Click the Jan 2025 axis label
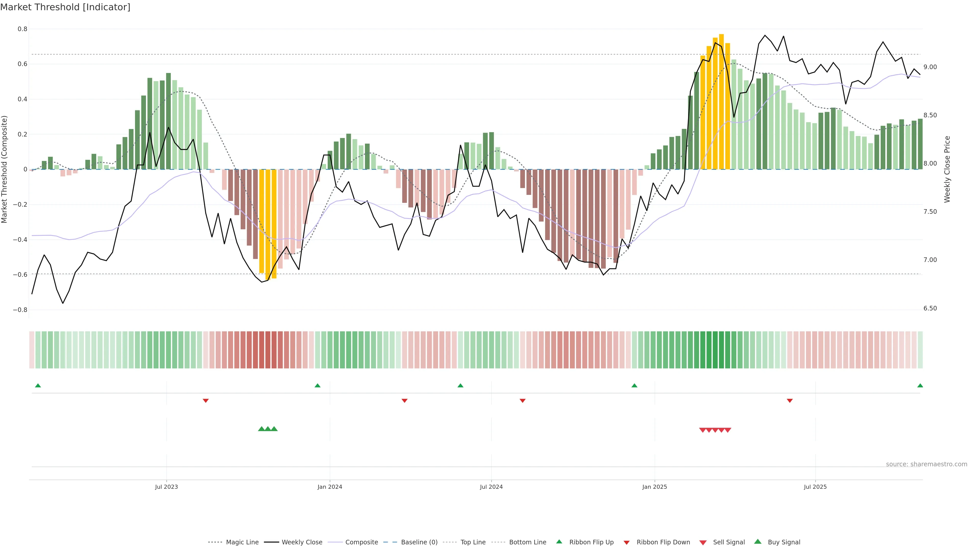Image resolution: width=980 pixels, height=551 pixels. click(x=654, y=487)
